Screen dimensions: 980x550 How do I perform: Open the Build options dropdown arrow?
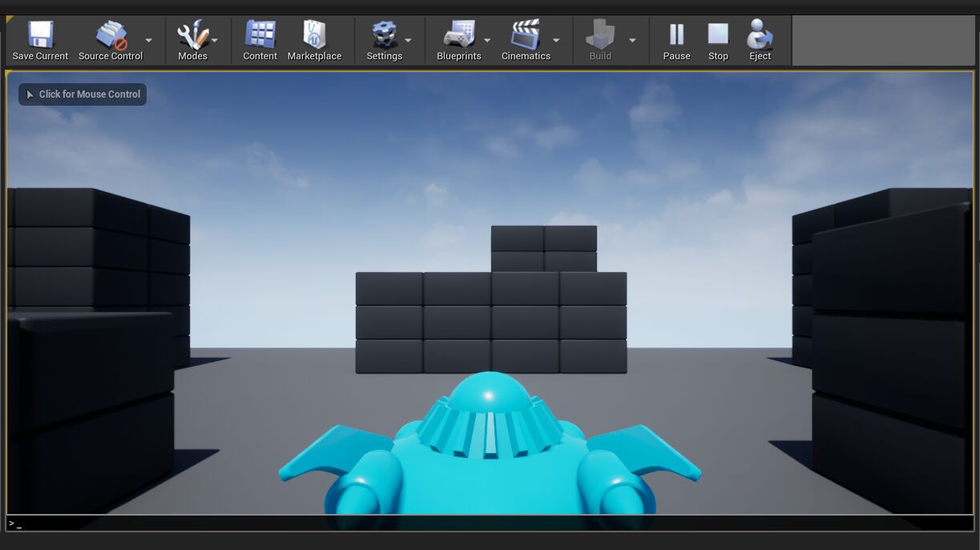632,40
